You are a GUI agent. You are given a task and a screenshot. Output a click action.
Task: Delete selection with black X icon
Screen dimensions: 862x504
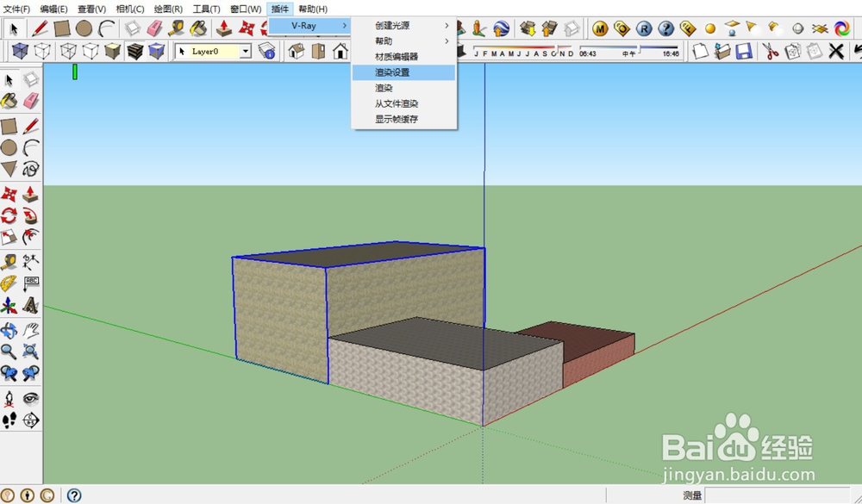click(x=836, y=51)
